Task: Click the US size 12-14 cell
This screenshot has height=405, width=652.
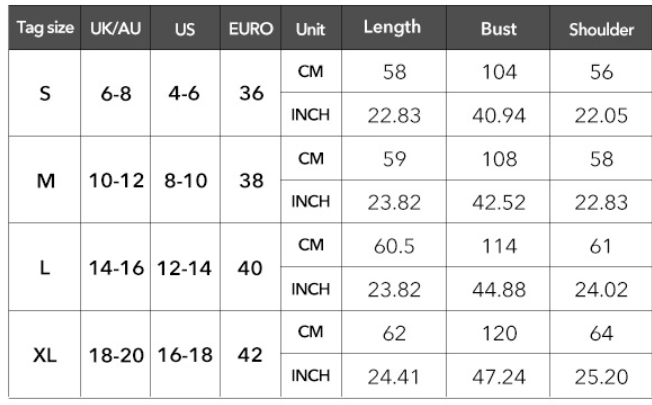Action: tap(185, 267)
